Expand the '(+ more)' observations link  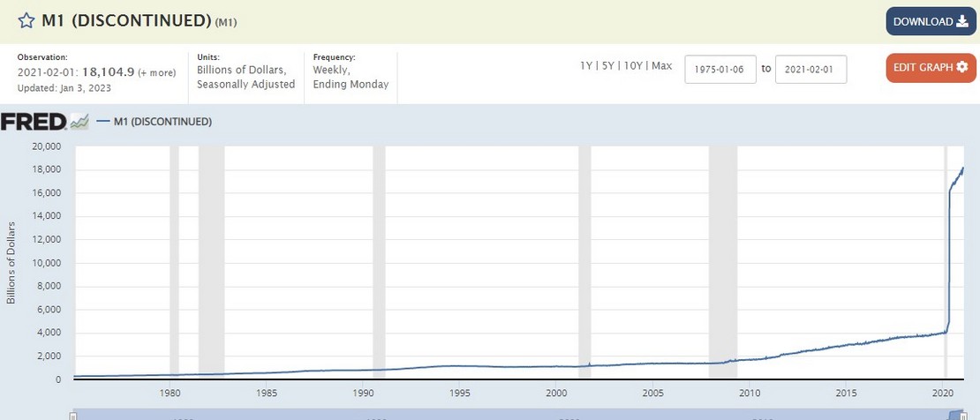156,72
